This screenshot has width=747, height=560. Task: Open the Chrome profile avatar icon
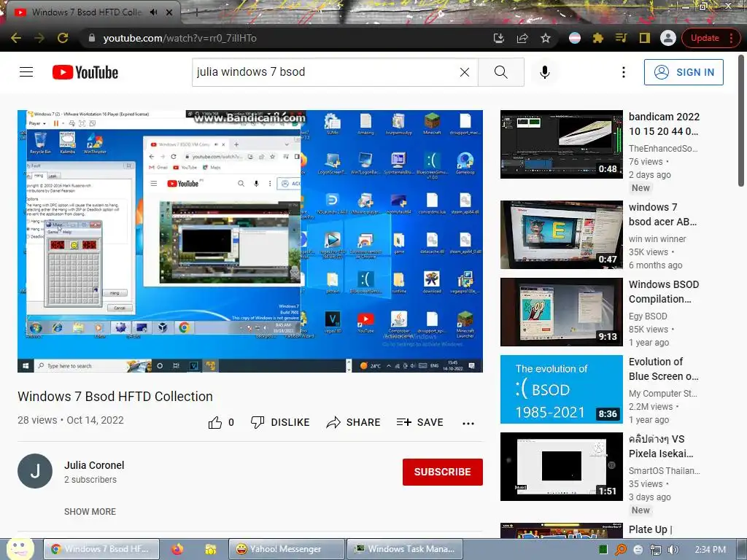click(668, 38)
